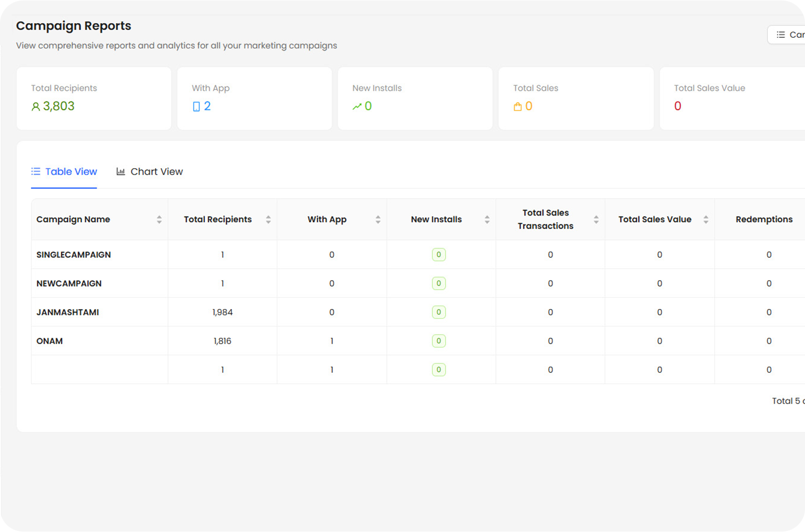The height and width of the screenshot is (532, 805).
Task: Click the Table View list icon
Action: [36, 172]
